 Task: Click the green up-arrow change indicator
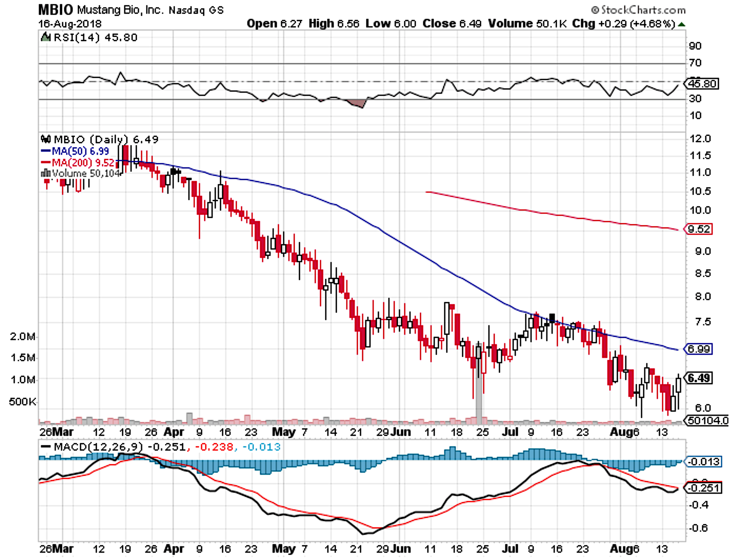pyautogui.click(x=682, y=24)
